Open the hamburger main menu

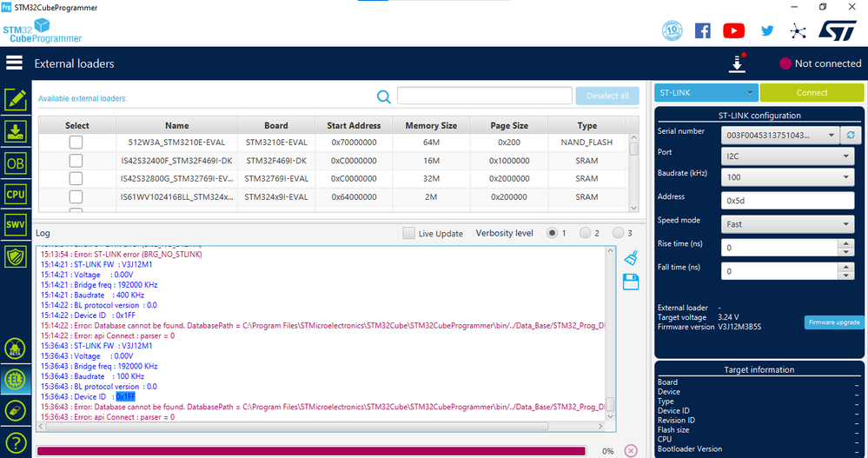(15, 63)
